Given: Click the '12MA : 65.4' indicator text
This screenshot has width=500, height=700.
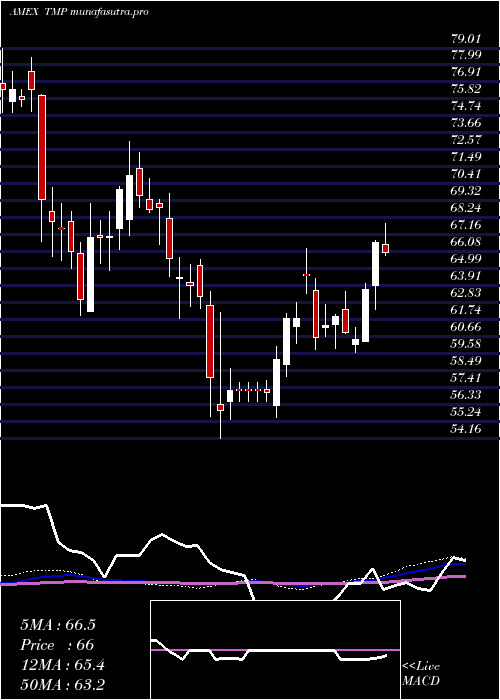Looking at the screenshot, I should [x=62, y=666].
